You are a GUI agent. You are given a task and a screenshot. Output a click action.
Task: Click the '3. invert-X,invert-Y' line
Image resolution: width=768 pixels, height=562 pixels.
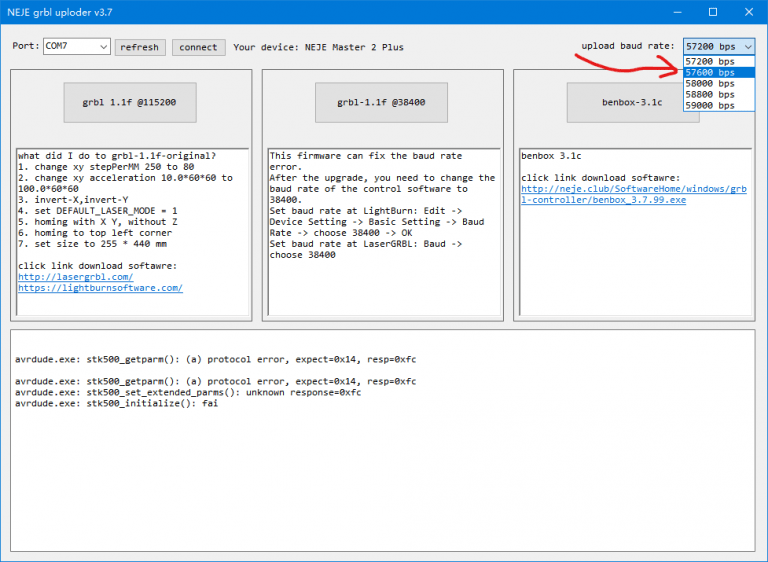73,200
